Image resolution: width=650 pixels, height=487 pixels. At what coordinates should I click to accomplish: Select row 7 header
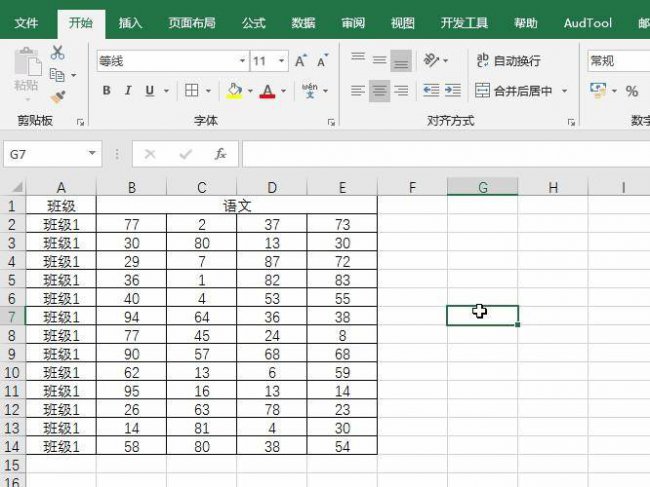pos(12,317)
